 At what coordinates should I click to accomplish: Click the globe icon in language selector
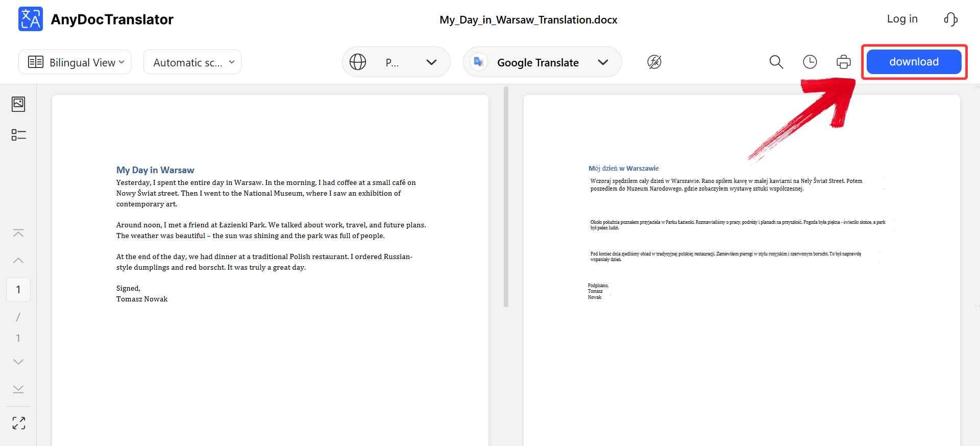click(x=358, y=62)
